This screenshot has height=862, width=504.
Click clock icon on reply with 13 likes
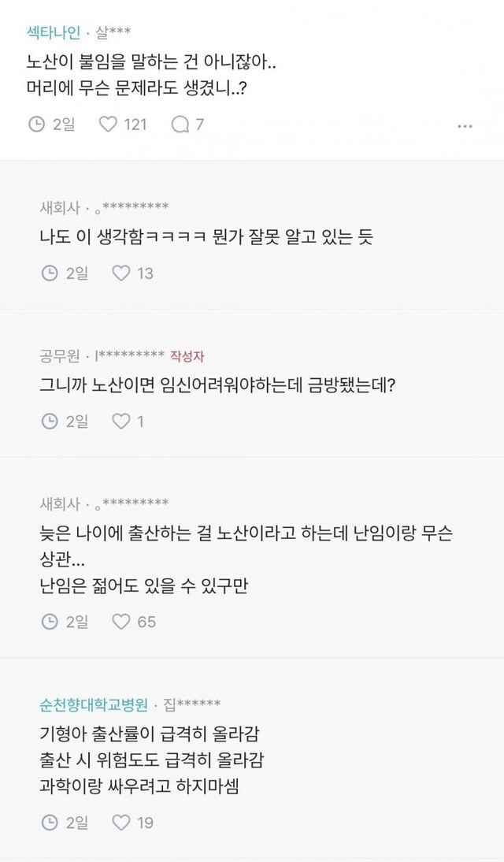49,273
